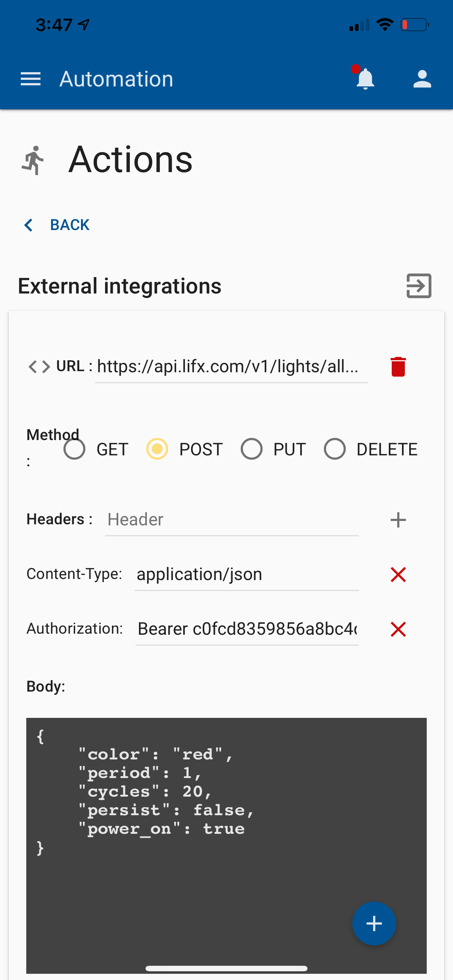Select the DELETE method radio button
Screen dimensions: 453x980
pos(335,449)
